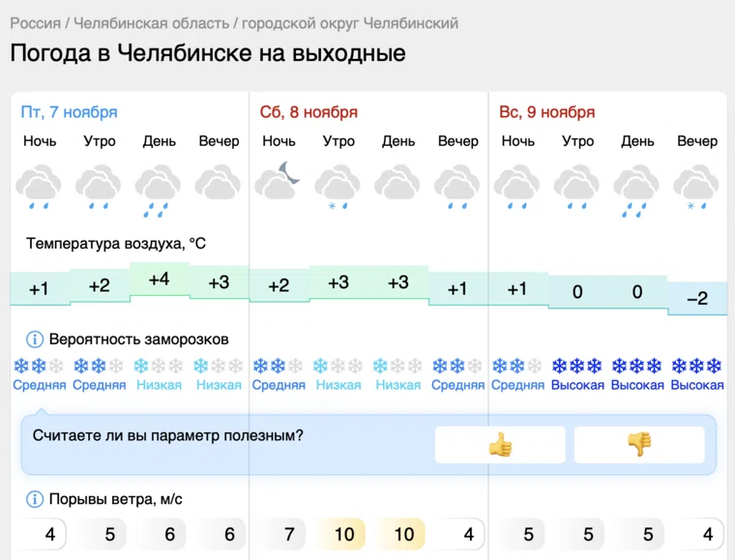The width and height of the screenshot is (735, 560).
Task: Click Saturday morning wind gust value 10
Action: [x=344, y=534]
